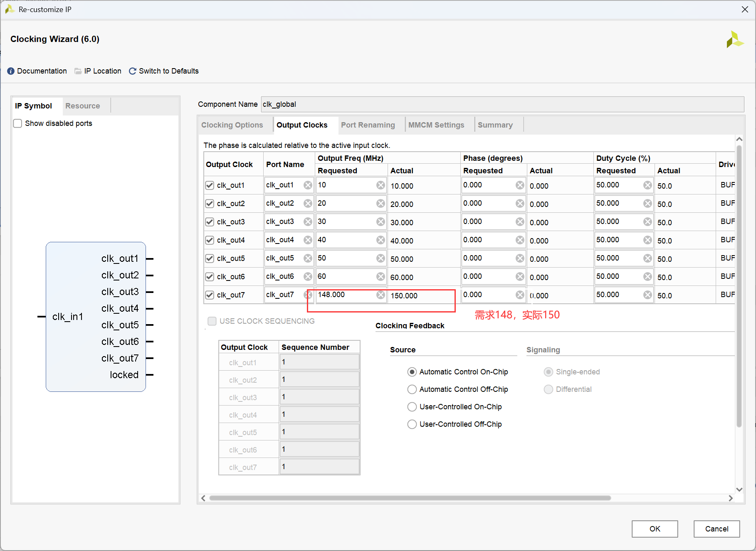Select User-Controlled Off-Chip feedback source
The width and height of the screenshot is (756, 551).
pos(412,424)
